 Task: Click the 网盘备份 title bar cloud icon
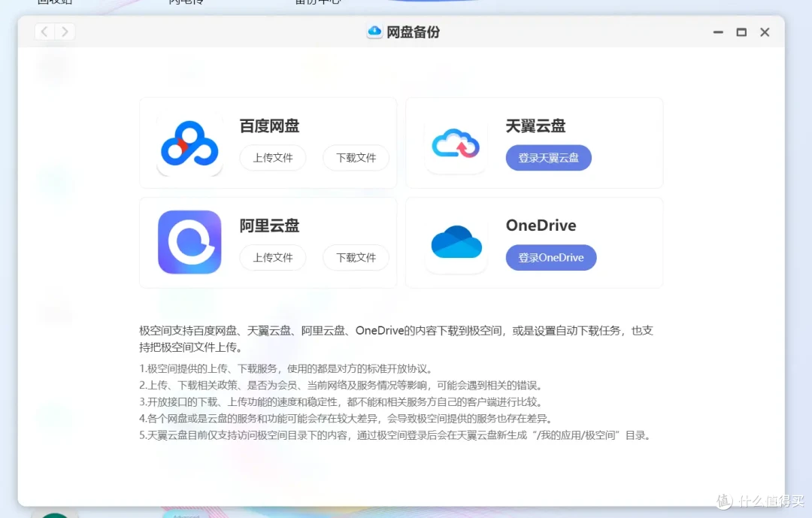point(374,32)
